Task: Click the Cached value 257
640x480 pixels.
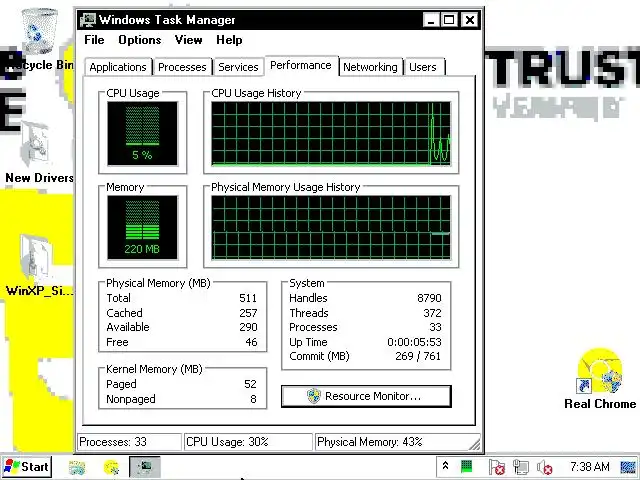Action: coord(248,313)
